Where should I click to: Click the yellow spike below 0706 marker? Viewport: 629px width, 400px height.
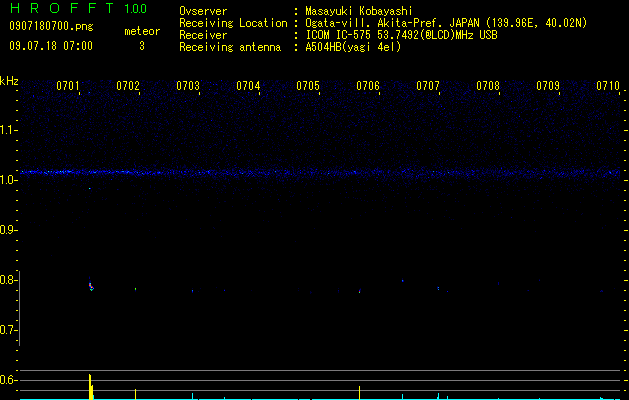click(x=359, y=392)
